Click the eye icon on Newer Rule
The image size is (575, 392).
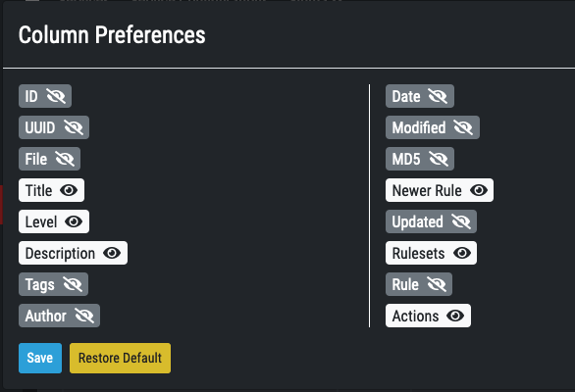click(x=479, y=190)
